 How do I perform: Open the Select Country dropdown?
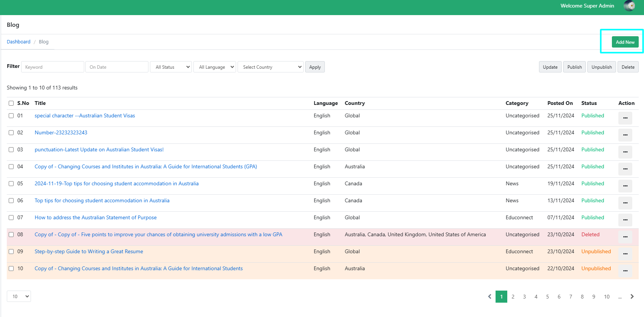point(270,67)
